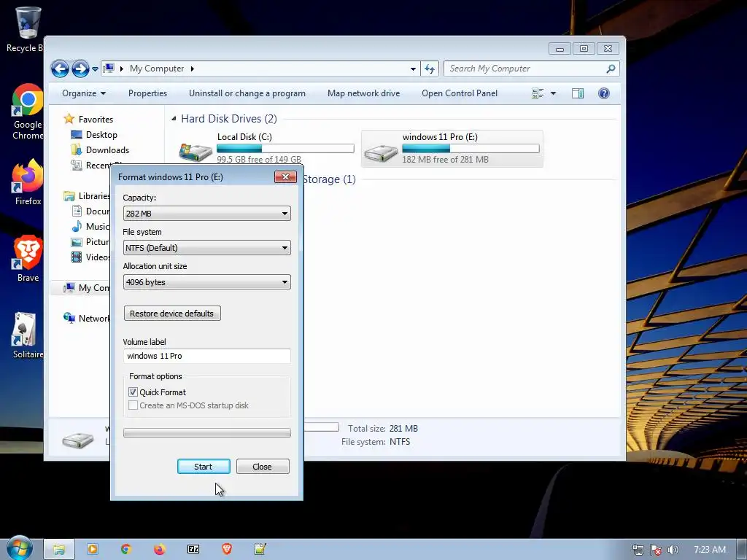Click Notepad++ icon in the taskbar

click(x=260, y=549)
